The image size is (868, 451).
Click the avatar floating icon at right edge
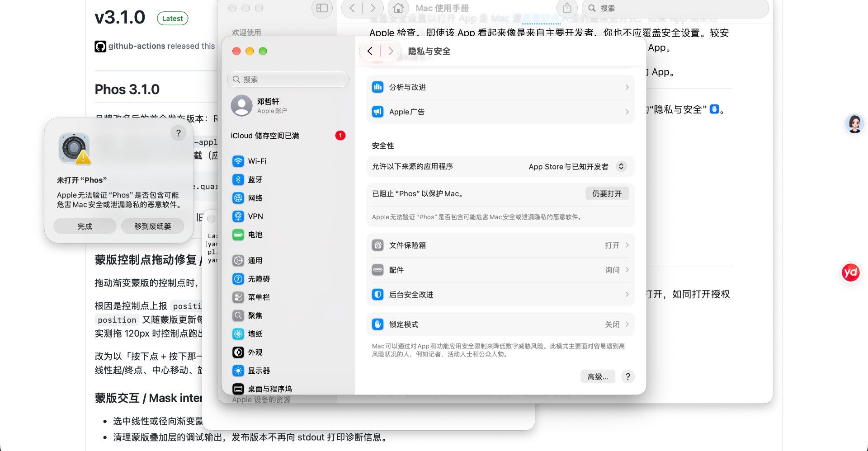[x=854, y=123]
